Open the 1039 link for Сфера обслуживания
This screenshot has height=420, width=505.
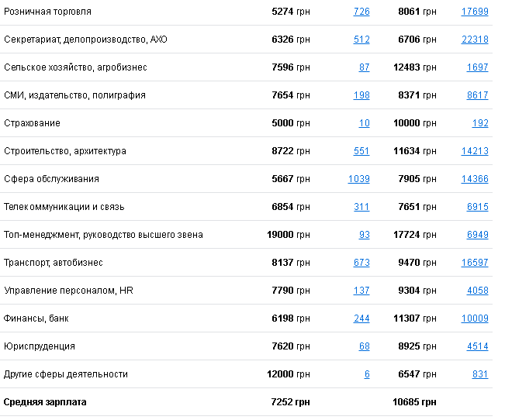pyautogui.click(x=359, y=179)
